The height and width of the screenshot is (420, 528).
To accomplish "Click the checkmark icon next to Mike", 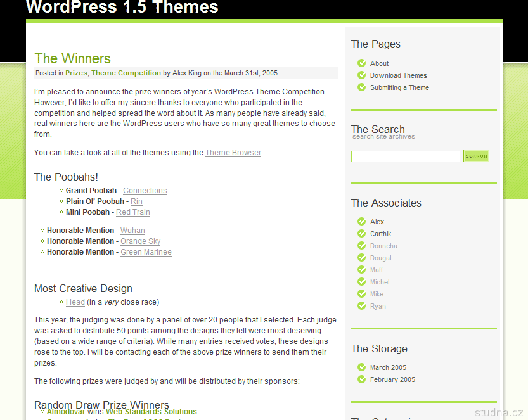I will tap(362, 294).
